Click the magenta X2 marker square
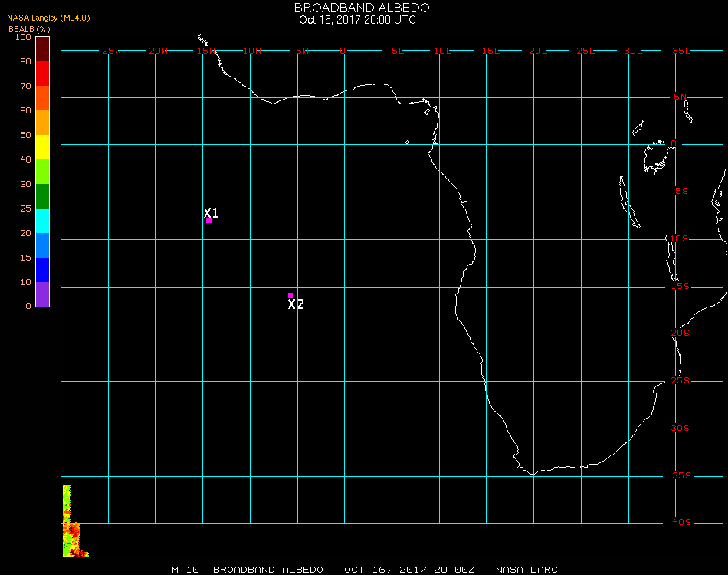The width and height of the screenshot is (728, 575). click(290, 295)
